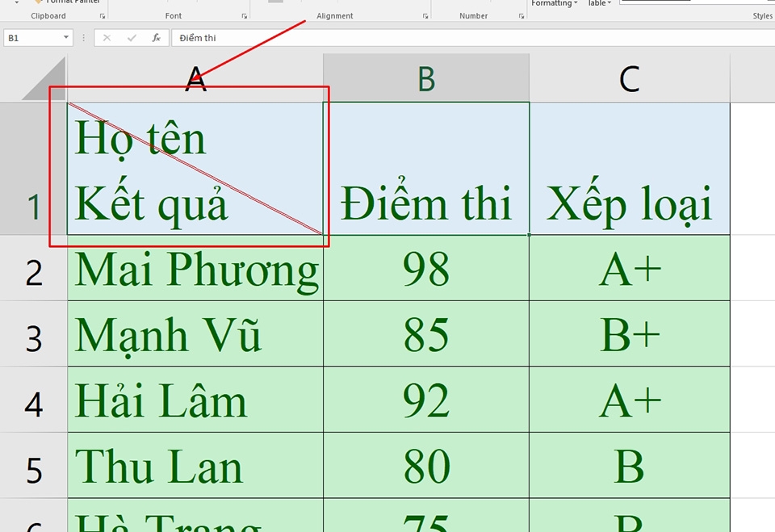Select the Điểm thi header cell
Viewport: 775px width, 532px height.
[426, 168]
